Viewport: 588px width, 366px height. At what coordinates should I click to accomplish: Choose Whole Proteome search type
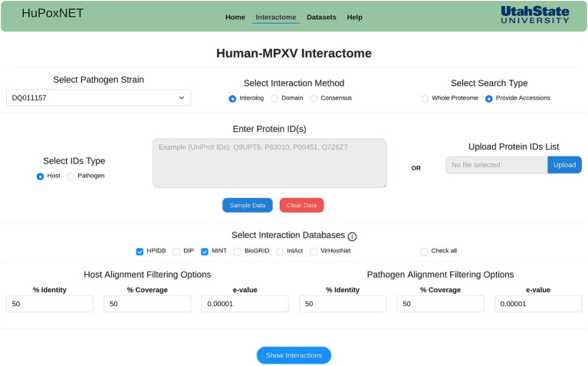tap(425, 99)
